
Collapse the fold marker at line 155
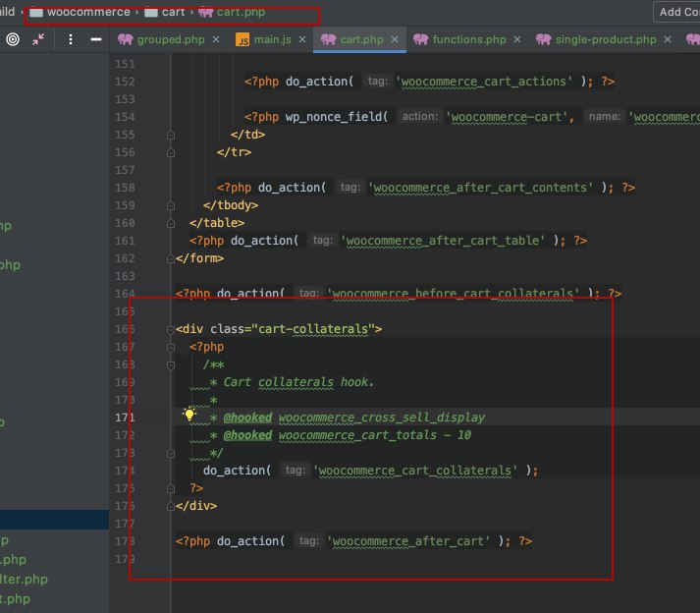(171, 135)
